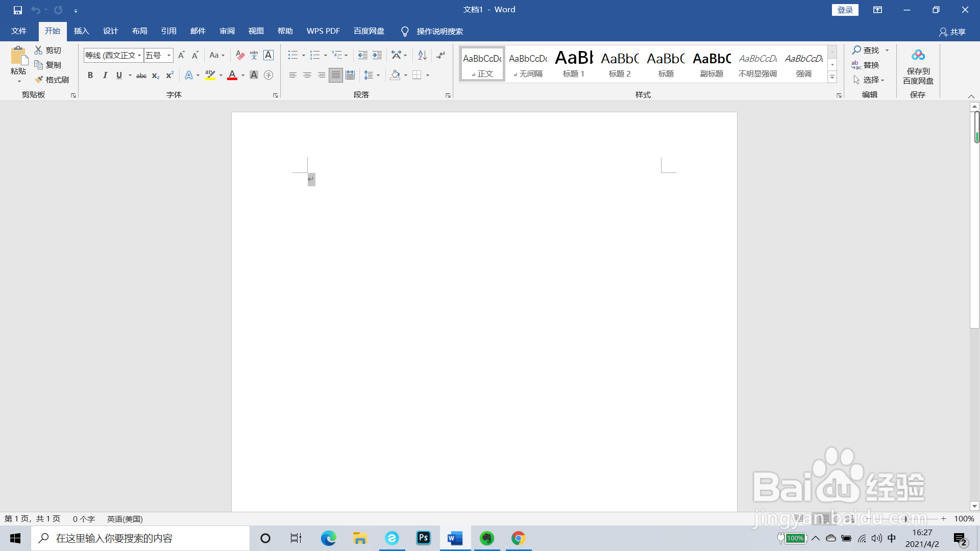Viewport: 980px width, 551px height.
Task: Switch to the 审阅 tab
Action: coord(227,31)
